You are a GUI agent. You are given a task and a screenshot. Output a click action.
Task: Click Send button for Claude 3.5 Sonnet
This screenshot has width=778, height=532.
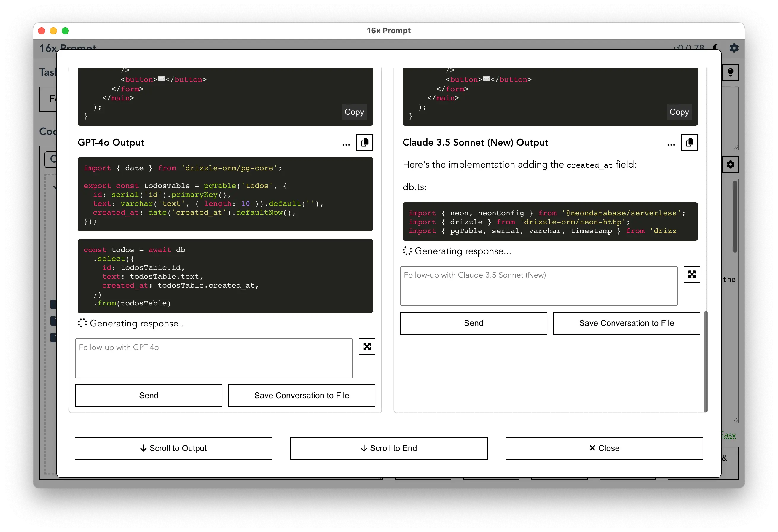474,323
